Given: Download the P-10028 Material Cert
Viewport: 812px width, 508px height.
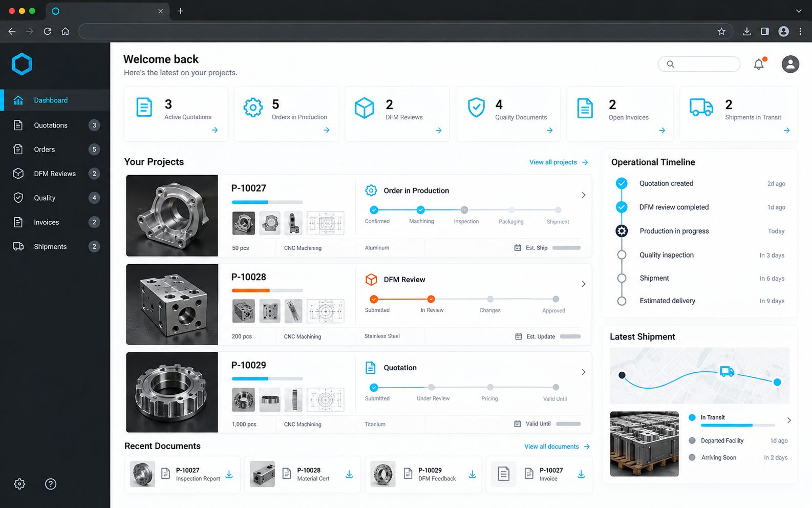Looking at the screenshot, I should (x=349, y=475).
